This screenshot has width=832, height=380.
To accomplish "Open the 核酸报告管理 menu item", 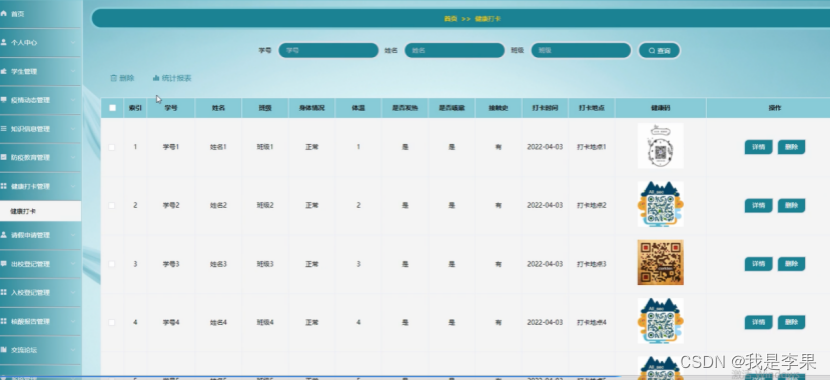I will (x=40, y=321).
